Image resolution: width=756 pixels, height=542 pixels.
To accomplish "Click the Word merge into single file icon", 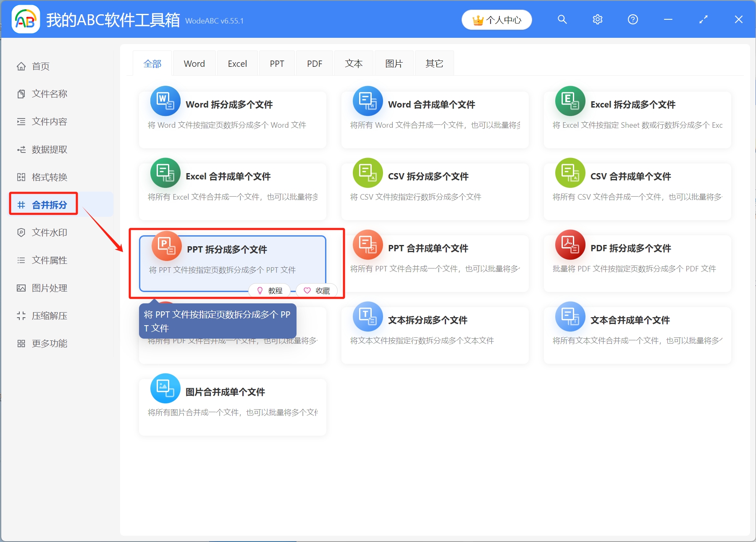I will [368, 101].
